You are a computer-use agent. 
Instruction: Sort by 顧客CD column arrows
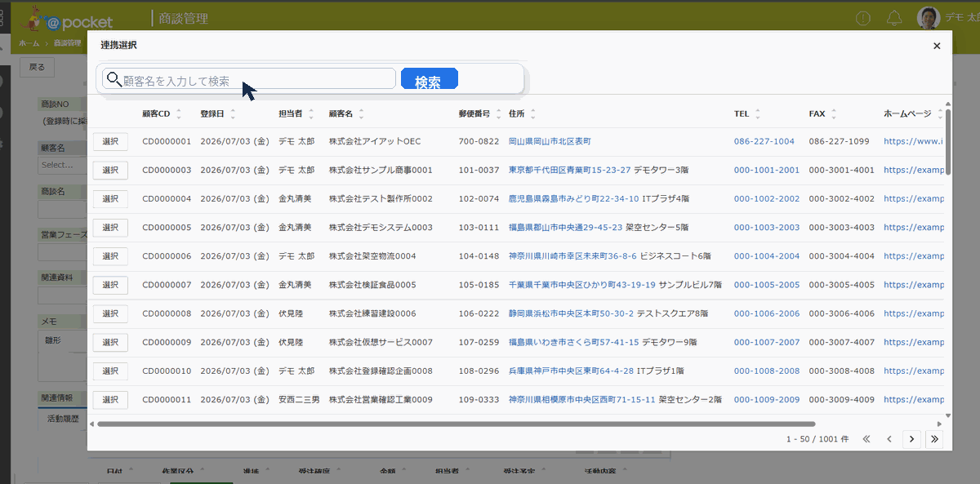click(179, 114)
